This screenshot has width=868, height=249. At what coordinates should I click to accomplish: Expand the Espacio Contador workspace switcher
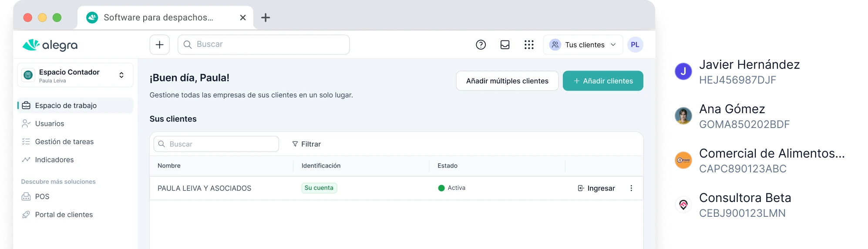point(121,75)
